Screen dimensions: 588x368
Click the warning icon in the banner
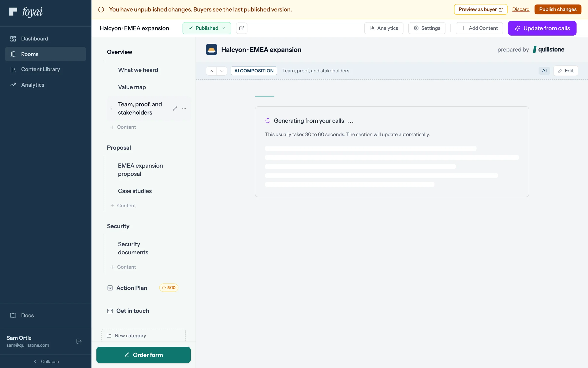tap(101, 10)
